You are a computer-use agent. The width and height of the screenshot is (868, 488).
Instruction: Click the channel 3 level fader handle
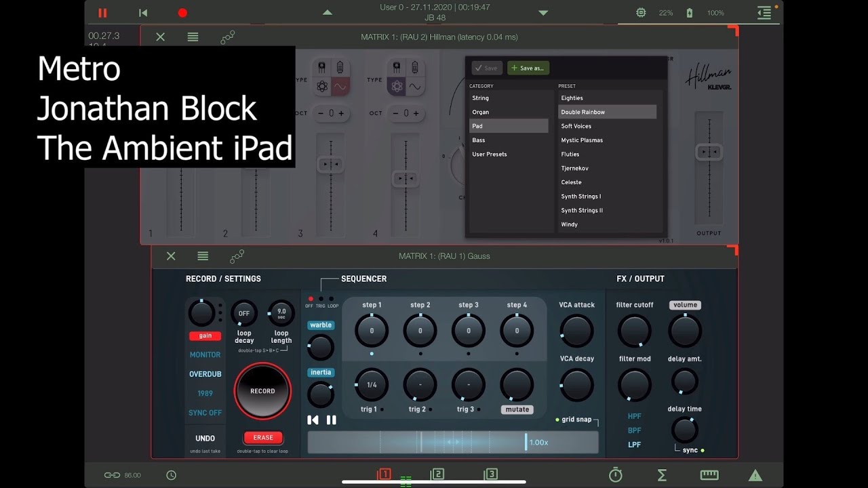click(331, 164)
